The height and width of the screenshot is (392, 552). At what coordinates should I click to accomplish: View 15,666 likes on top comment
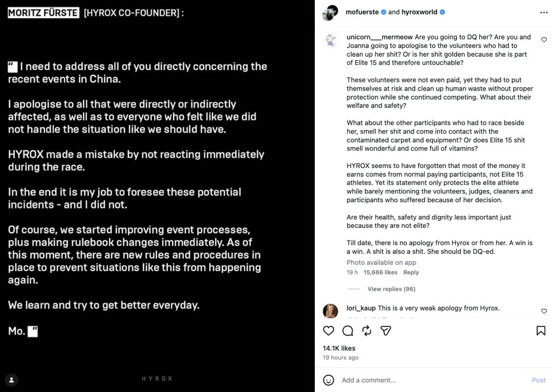(x=380, y=272)
